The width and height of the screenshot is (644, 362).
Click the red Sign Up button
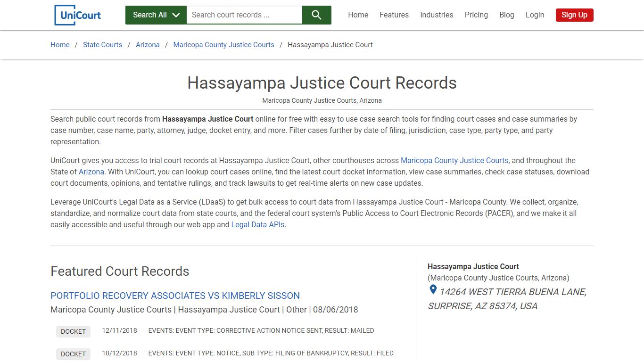pos(574,15)
